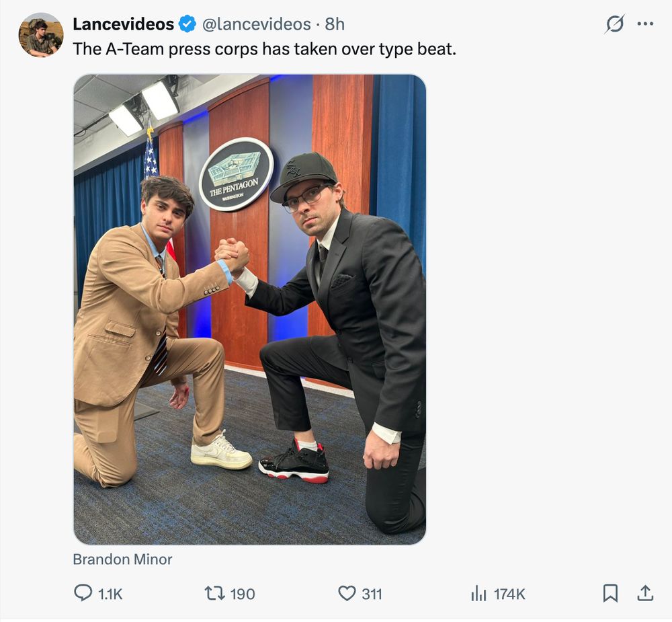
Task: Open the @lancevideos handle link
Action: point(256,24)
